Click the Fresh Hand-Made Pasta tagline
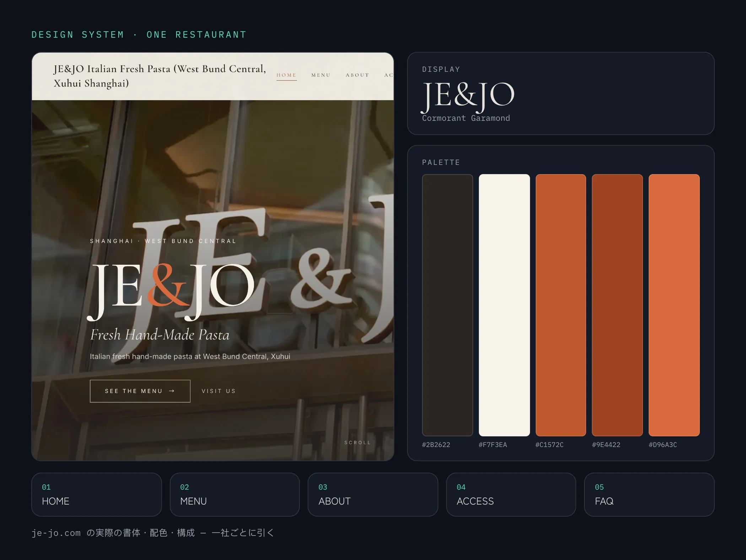The width and height of the screenshot is (746, 560). pyautogui.click(x=160, y=335)
